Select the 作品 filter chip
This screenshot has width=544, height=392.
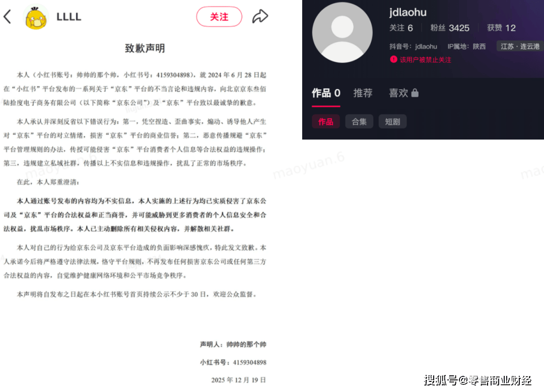tap(325, 121)
